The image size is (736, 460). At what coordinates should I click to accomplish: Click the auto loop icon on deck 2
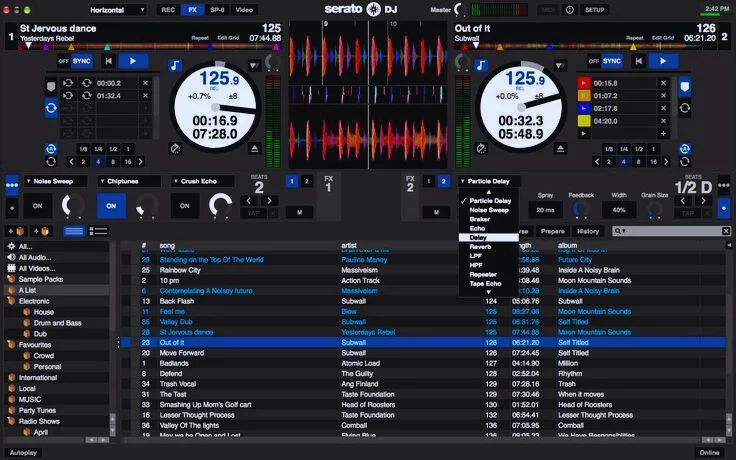click(x=684, y=149)
